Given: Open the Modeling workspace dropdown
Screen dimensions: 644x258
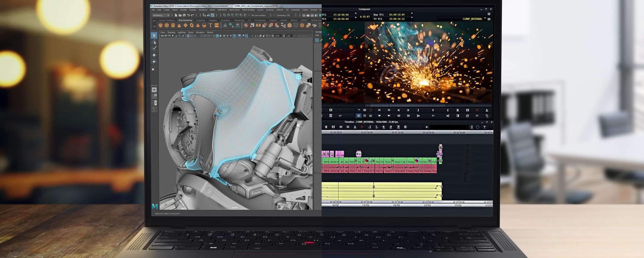Looking at the screenshot, I should [161, 15].
